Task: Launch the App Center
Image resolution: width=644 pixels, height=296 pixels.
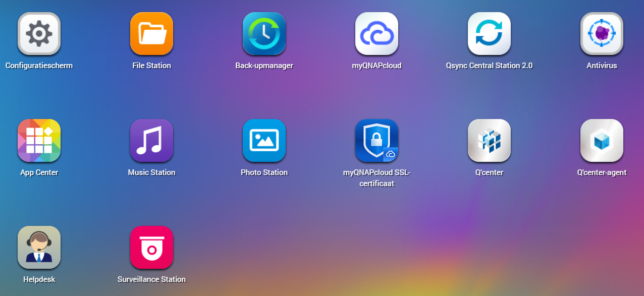Action: [39, 141]
